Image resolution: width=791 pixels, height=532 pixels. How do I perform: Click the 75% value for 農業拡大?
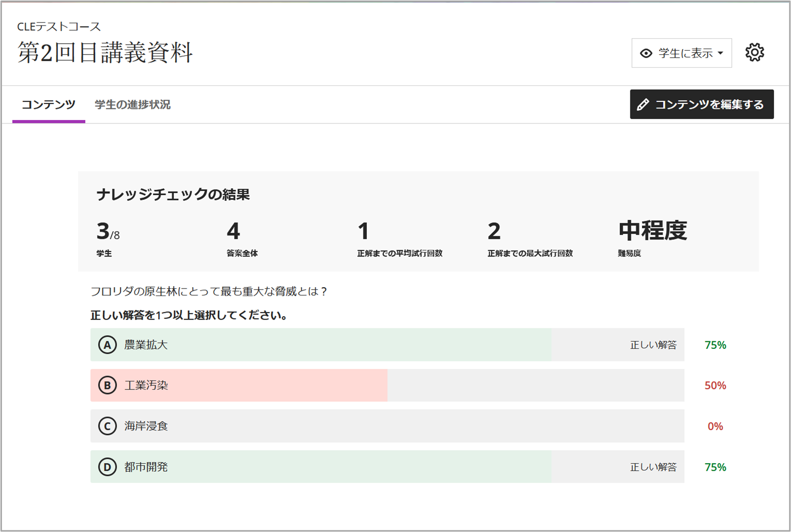[715, 345]
